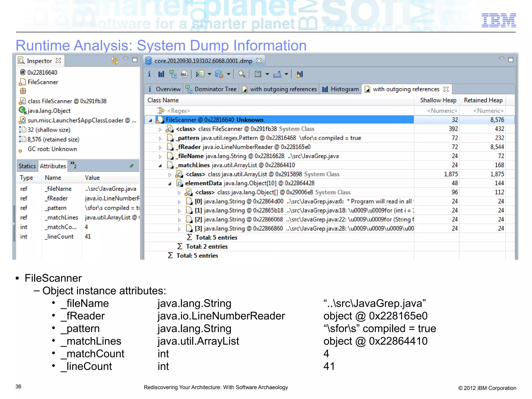Image resolution: width=532 pixels, height=399 pixels.
Task: Open the Export dropdown arrow
Action: click(286, 74)
